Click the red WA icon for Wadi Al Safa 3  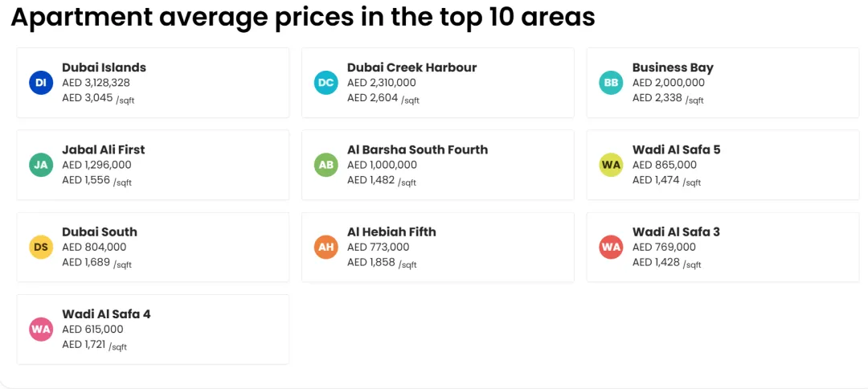point(611,247)
